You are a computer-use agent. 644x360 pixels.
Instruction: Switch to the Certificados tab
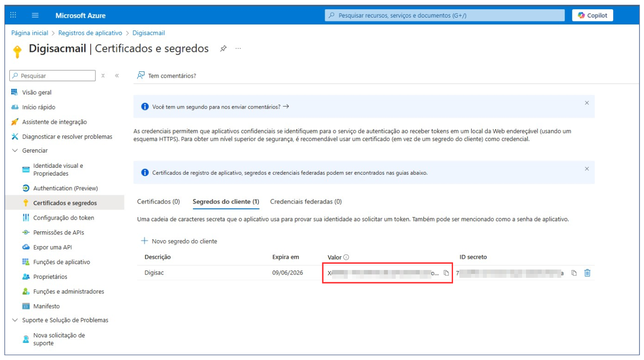pyautogui.click(x=158, y=202)
